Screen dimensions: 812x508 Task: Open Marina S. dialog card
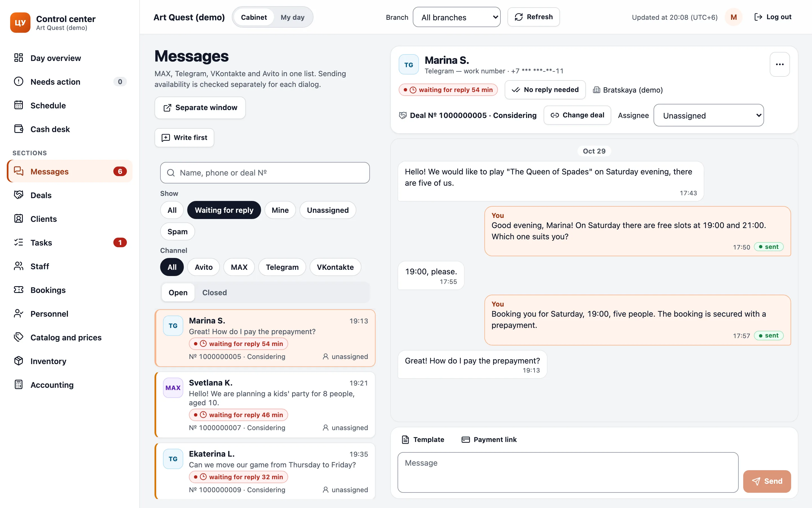coord(265,338)
